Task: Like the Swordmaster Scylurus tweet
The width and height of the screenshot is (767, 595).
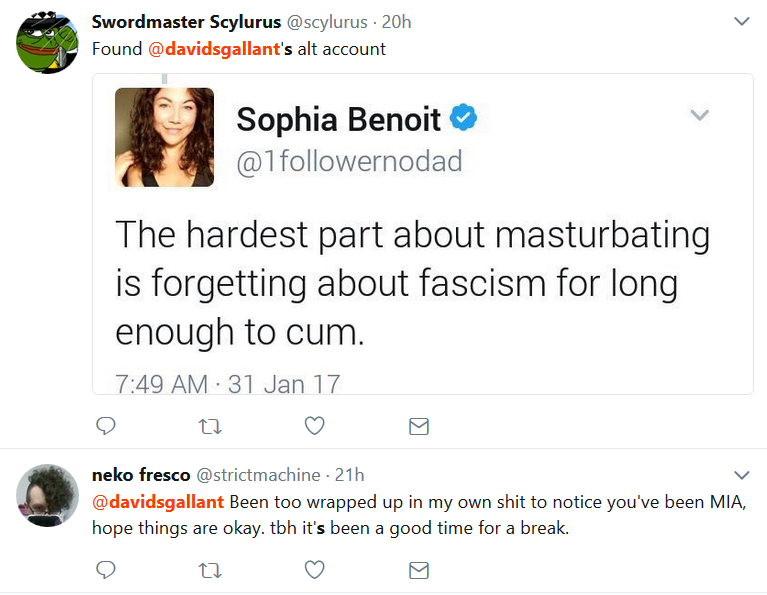Action: 315,426
